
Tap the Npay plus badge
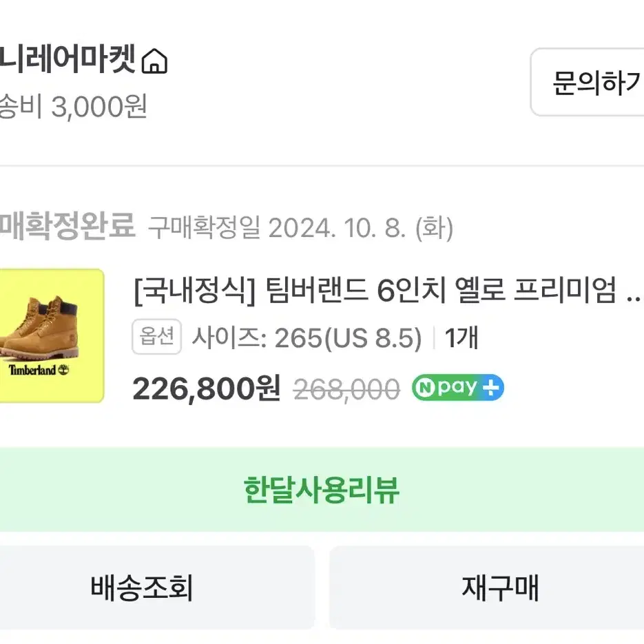click(458, 387)
